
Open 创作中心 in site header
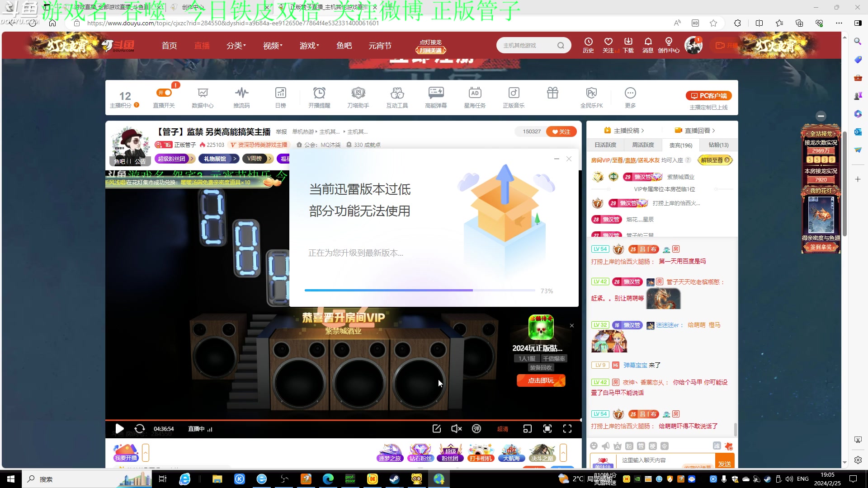click(669, 45)
